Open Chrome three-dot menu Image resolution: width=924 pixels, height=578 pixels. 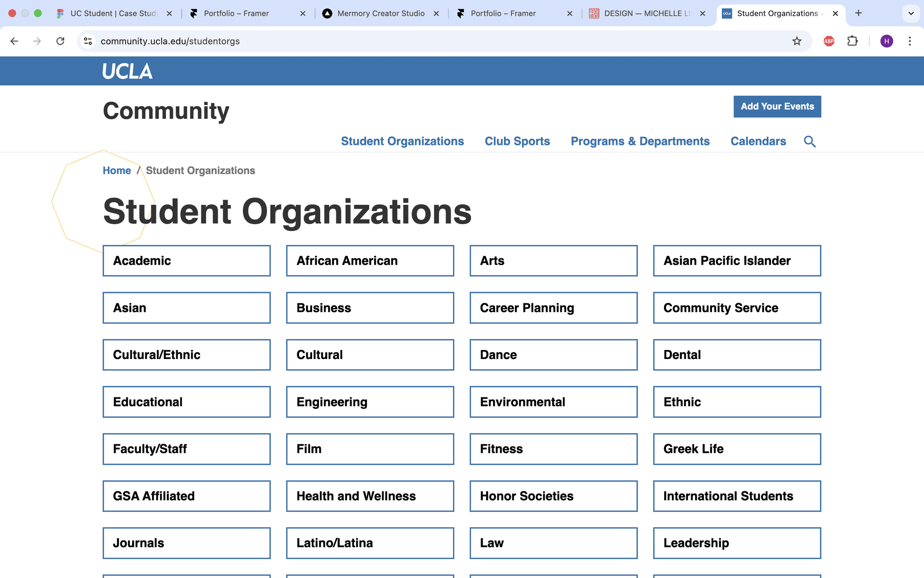pyautogui.click(x=910, y=41)
